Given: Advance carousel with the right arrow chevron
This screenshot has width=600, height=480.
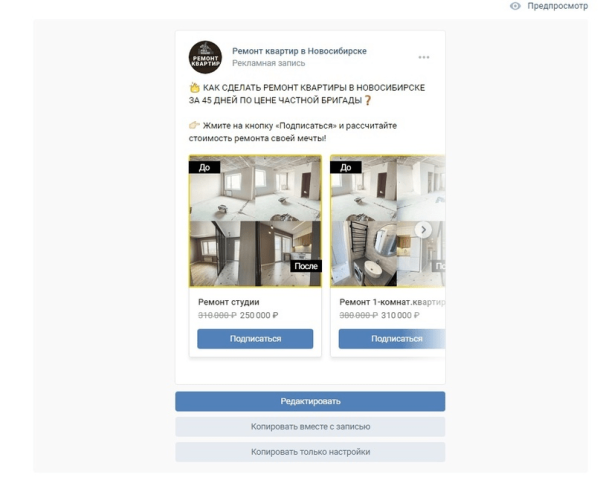Looking at the screenshot, I should click(423, 230).
